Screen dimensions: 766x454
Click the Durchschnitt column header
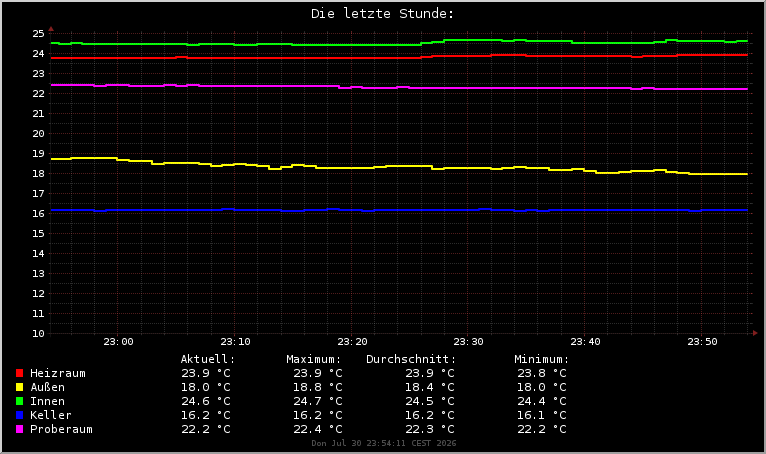[x=411, y=359]
